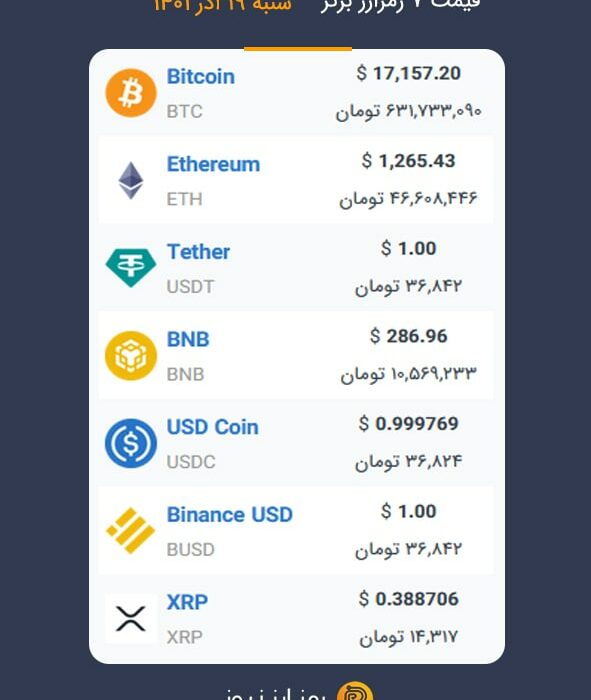
Task: Click the green Tether logo icon
Action: (131, 268)
